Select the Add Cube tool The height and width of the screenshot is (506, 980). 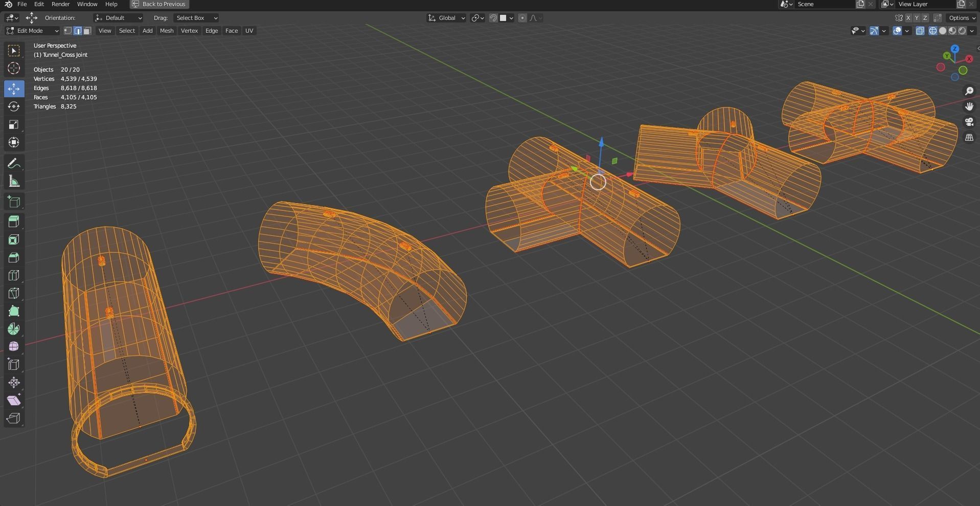[x=14, y=202]
